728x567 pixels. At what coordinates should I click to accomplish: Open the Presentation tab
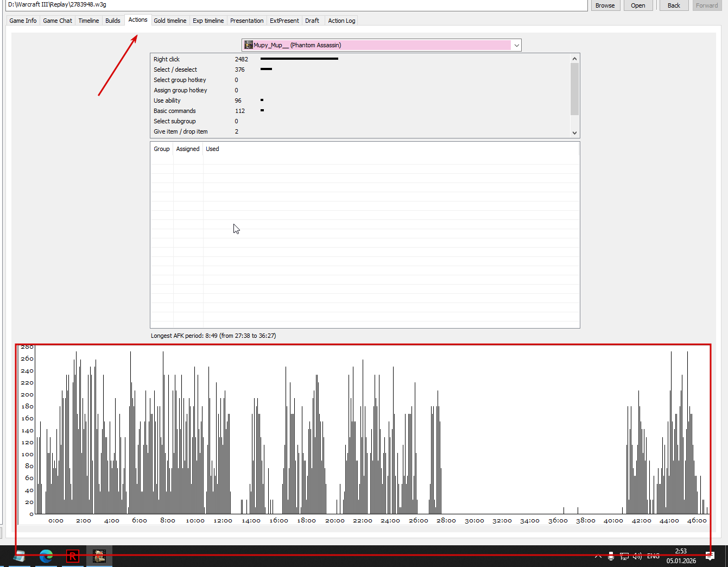click(x=246, y=21)
